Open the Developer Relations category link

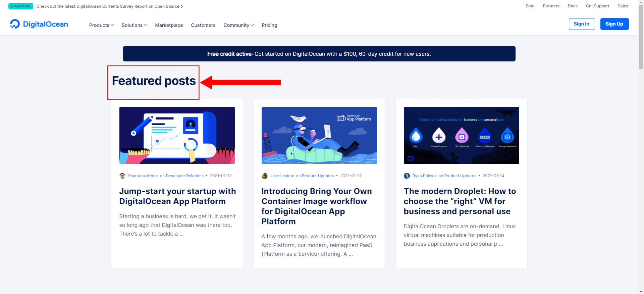tap(184, 176)
